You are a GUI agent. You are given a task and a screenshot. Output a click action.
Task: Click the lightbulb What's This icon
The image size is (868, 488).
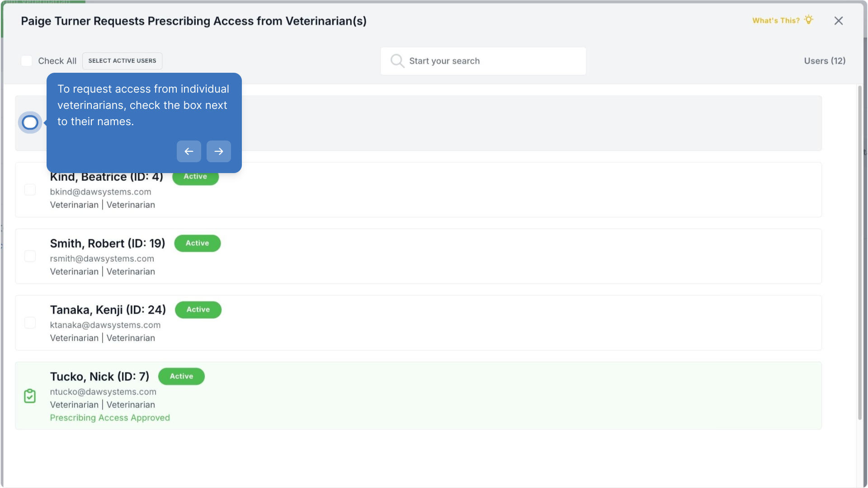point(809,20)
